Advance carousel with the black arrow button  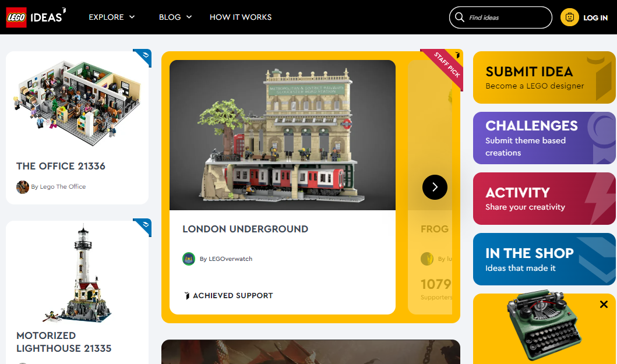[435, 187]
